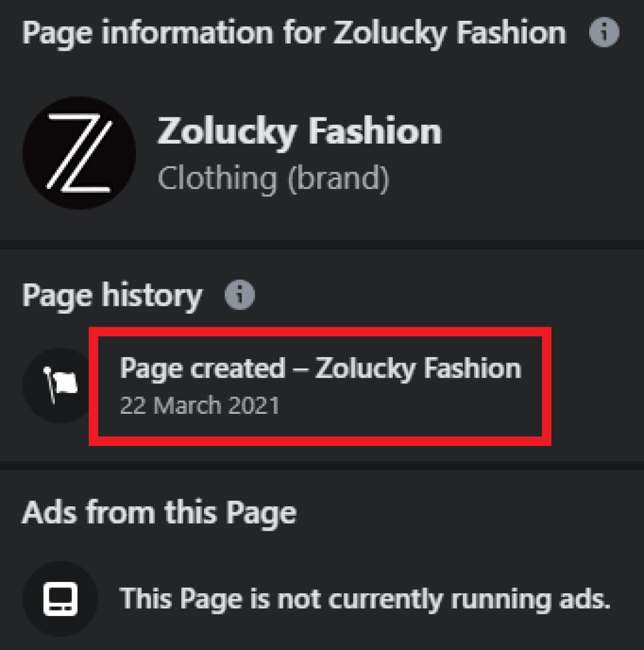The height and width of the screenshot is (650, 644).
Task: Click 'Zolucky Fashion' in the page history entry
Action: tap(418, 368)
